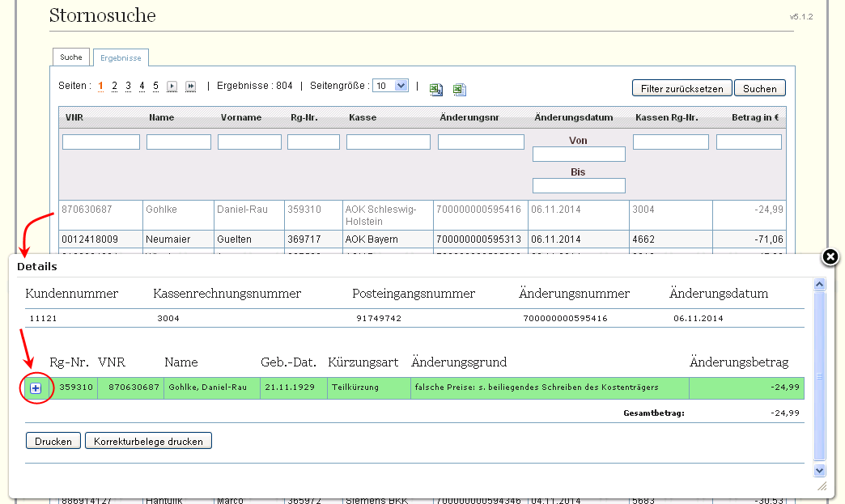Screen dimensions: 845x504
Task: Focus the VNR filter field
Action: click(x=101, y=142)
